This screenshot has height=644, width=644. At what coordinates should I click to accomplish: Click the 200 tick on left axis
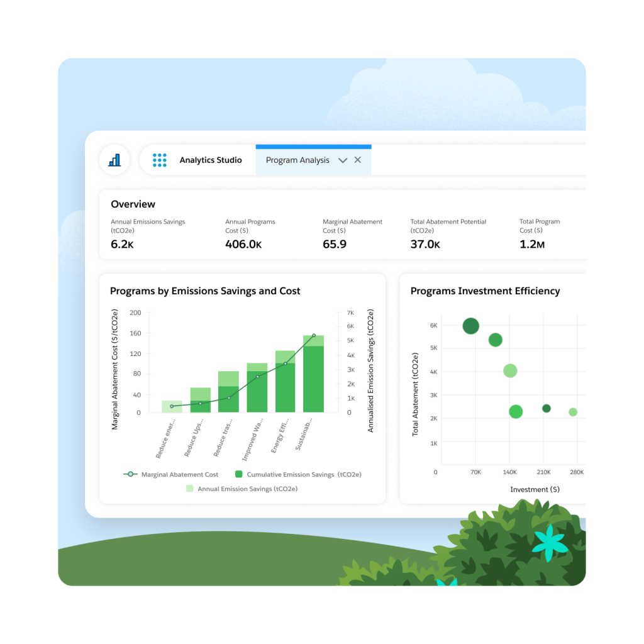pos(135,313)
